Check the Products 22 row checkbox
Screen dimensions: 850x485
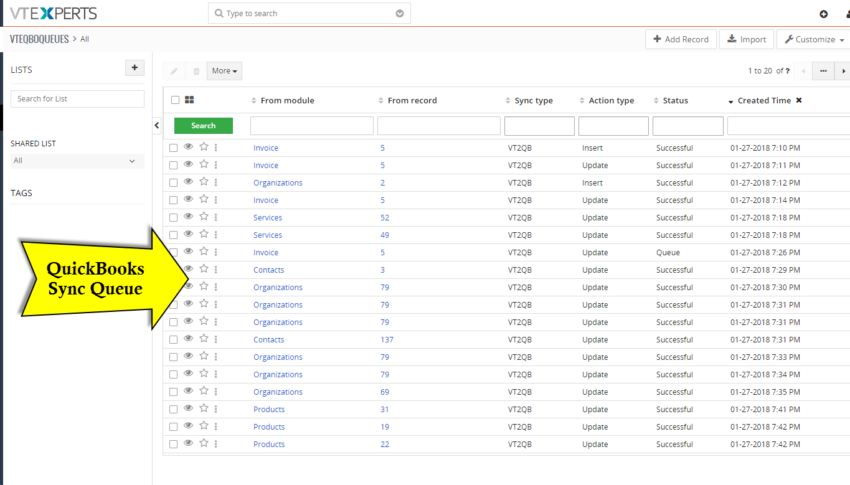pyautogui.click(x=173, y=444)
